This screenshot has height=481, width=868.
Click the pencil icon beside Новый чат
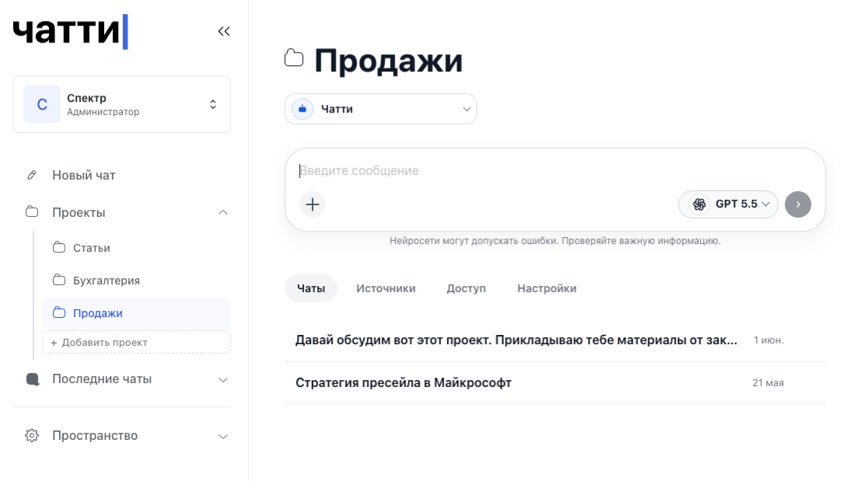tap(32, 176)
